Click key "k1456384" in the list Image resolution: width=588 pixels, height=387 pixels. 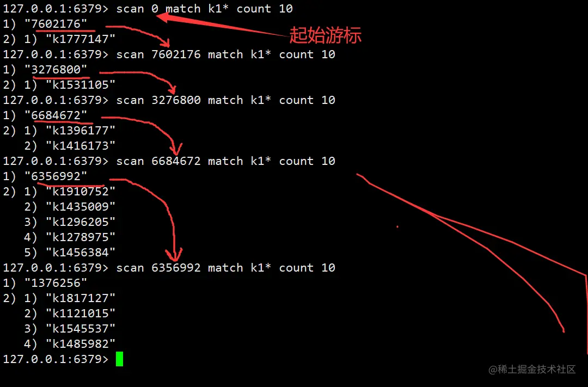pyautogui.click(x=81, y=253)
